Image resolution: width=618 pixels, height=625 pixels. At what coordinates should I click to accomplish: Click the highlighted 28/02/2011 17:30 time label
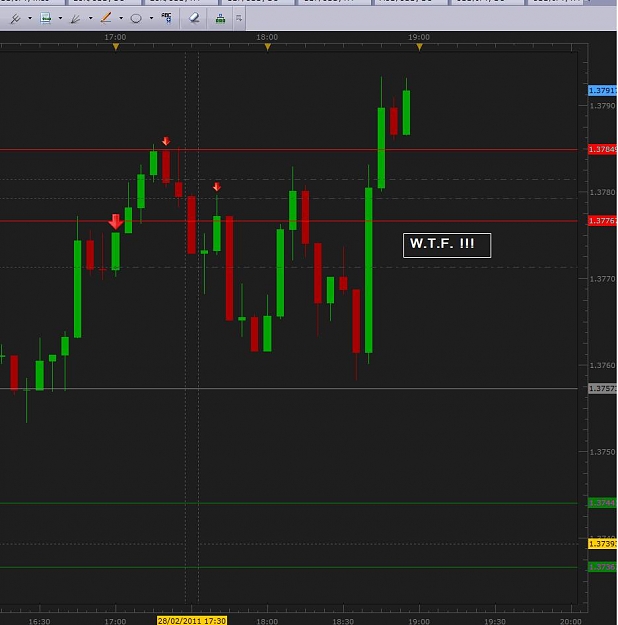(x=192, y=621)
